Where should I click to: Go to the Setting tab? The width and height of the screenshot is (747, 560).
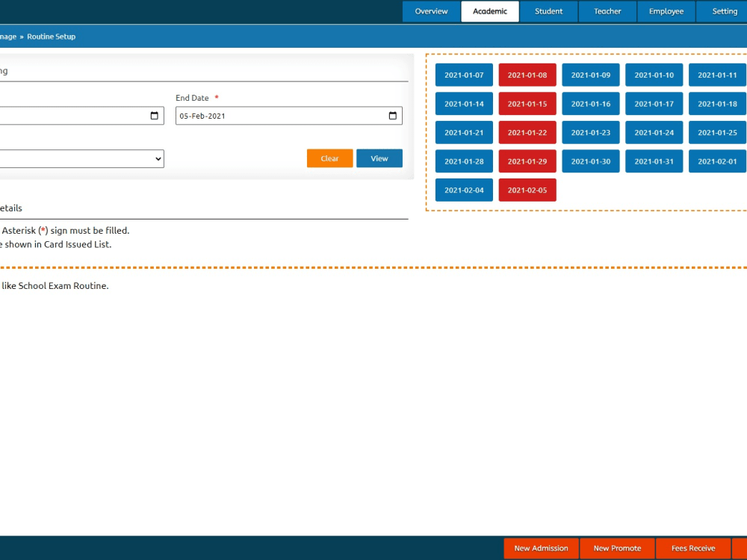click(x=724, y=11)
